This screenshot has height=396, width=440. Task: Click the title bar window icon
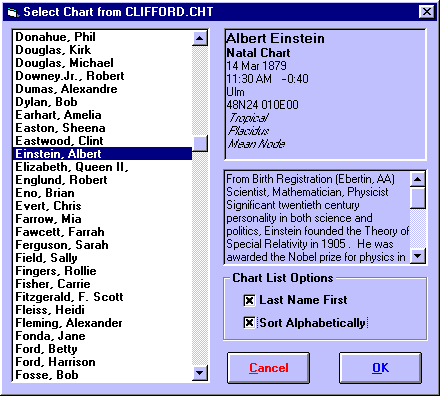coord(12,12)
